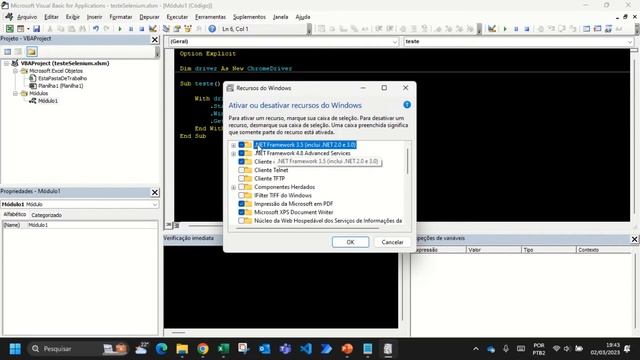Toggle the IFilter TIFF do Windows checkbox
The image size is (640, 360).
point(242,196)
